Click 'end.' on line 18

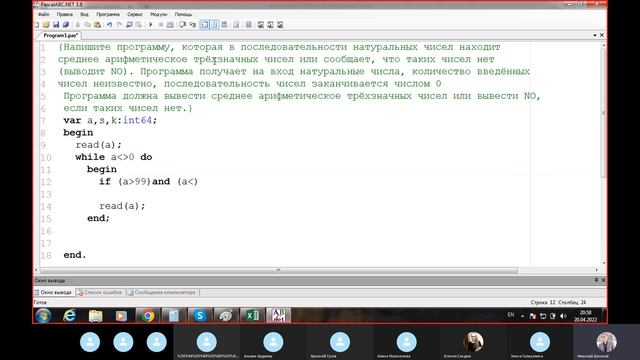(75, 255)
